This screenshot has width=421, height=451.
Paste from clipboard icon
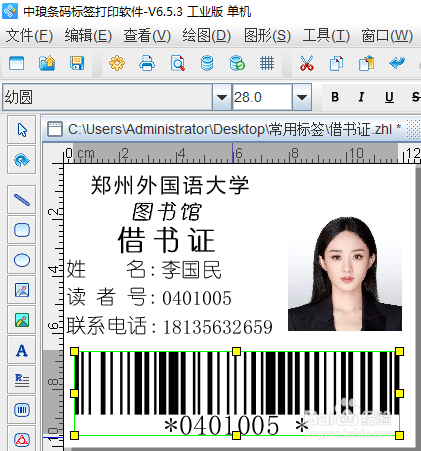(x=366, y=63)
